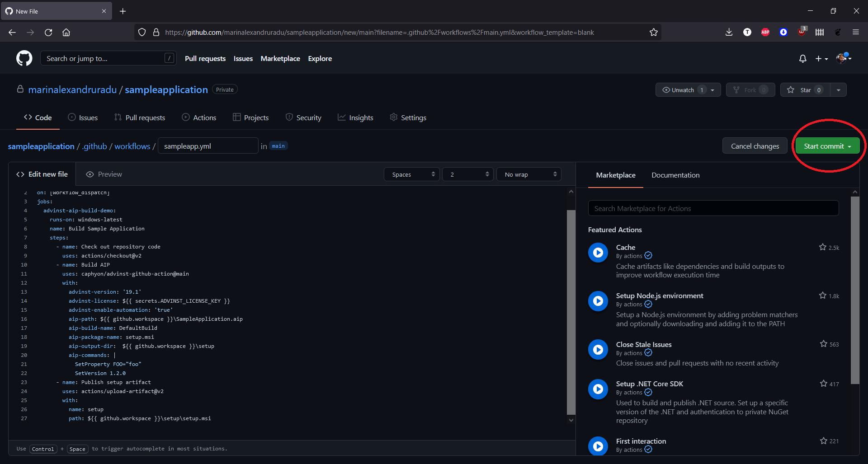The height and width of the screenshot is (464, 868).
Task: Open the Start commit dropdown
Action: click(x=827, y=146)
